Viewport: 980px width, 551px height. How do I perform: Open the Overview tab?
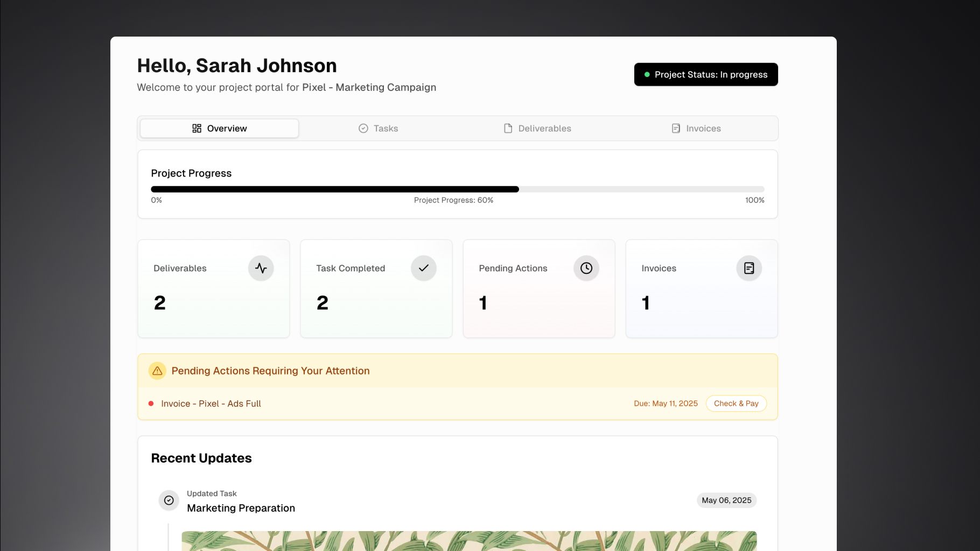click(x=219, y=128)
